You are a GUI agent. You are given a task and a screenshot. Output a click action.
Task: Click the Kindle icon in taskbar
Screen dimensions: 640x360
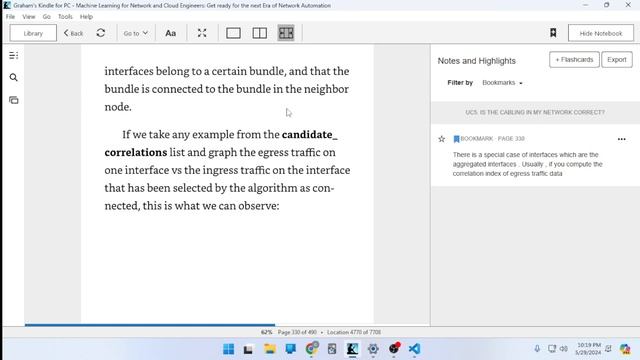click(x=352, y=349)
